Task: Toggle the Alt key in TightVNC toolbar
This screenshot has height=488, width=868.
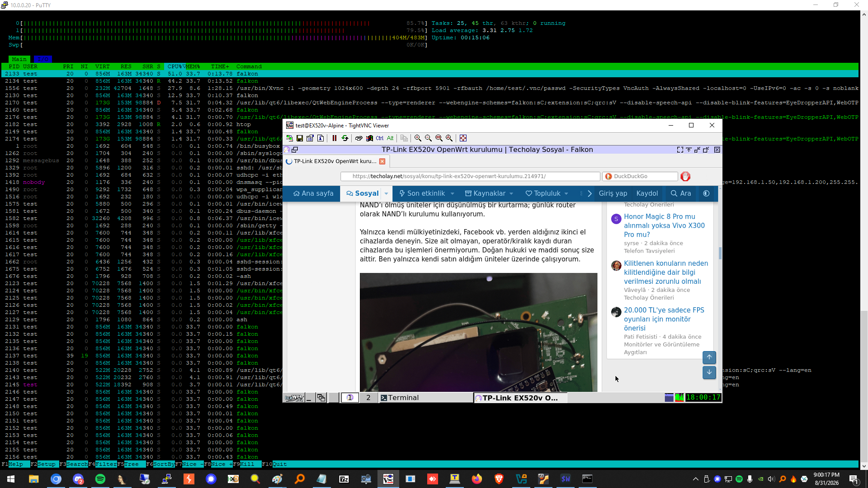Action: 390,138
